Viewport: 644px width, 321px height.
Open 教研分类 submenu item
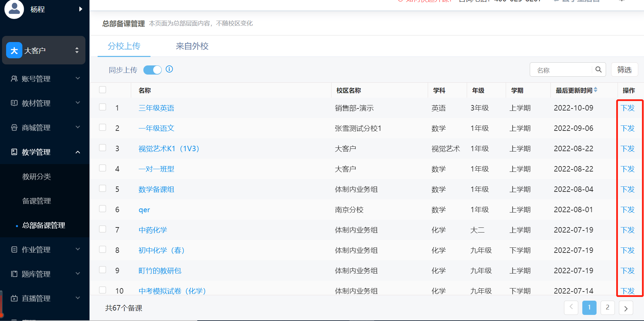37,177
